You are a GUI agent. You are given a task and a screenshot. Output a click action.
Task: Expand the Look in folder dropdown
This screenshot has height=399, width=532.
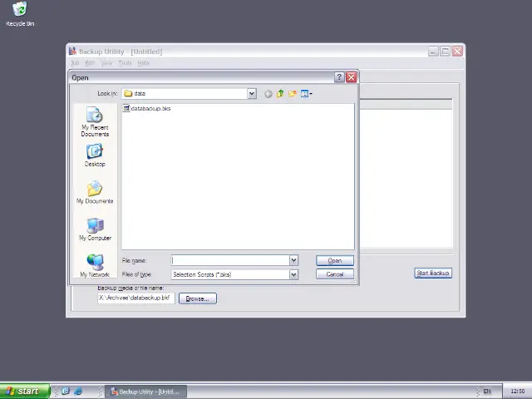pyautogui.click(x=252, y=94)
